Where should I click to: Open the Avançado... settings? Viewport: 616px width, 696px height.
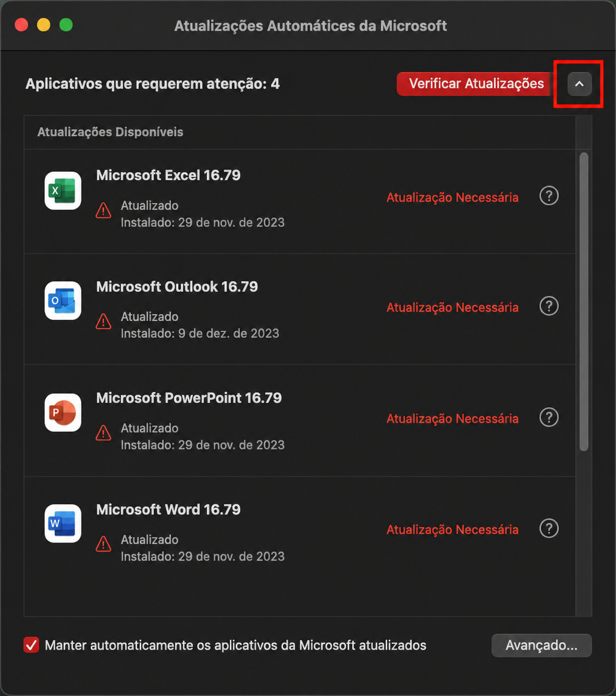(x=541, y=645)
